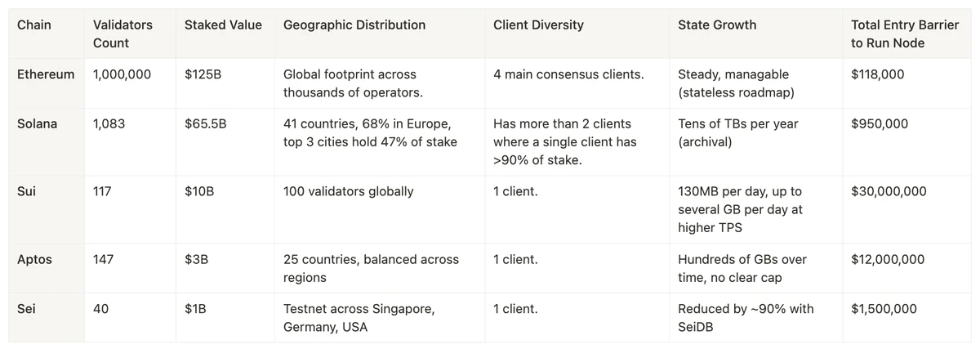The height and width of the screenshot is (349, 980).
Task: Select the Sei chain cell
Action: click(x=27, y=309)
